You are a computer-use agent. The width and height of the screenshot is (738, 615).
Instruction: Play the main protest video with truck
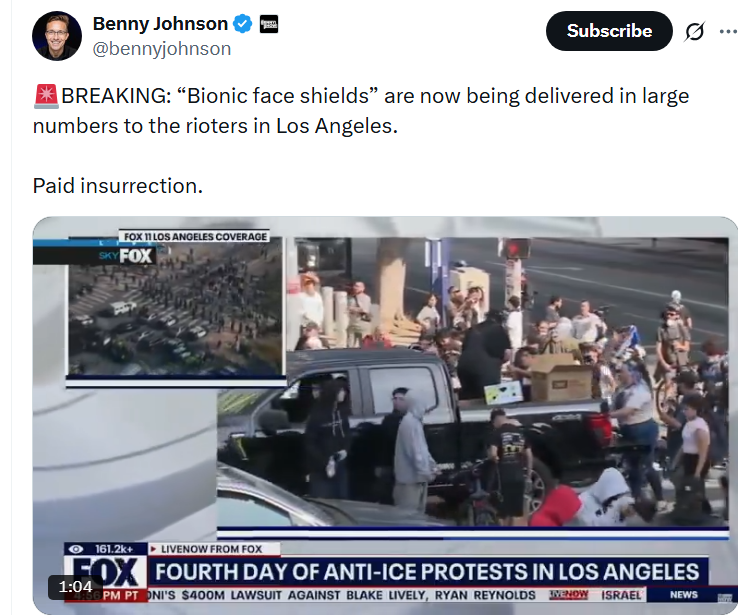pos(473,382)
